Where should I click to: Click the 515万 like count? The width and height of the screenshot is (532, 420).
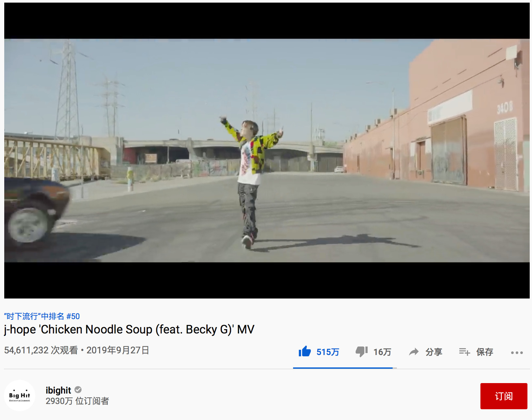tap(328, 352)
